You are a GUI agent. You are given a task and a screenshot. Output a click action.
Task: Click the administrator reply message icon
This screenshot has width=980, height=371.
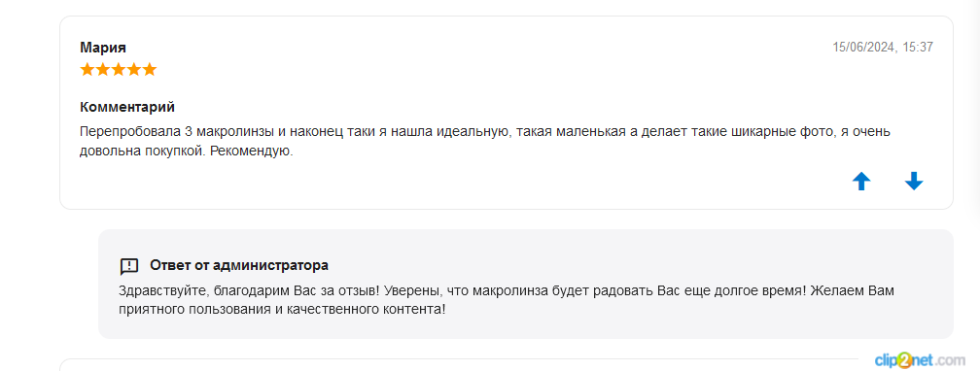pyautogui.click(x=128, y=267)
